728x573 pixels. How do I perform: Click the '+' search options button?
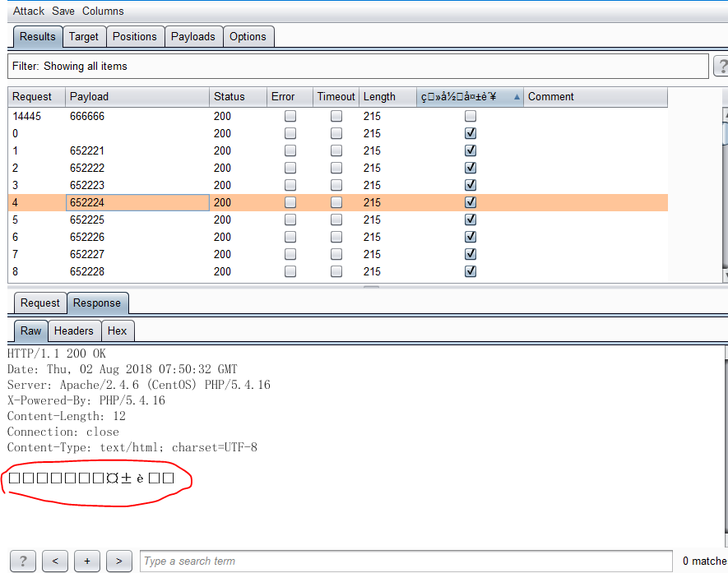(87, 561)
